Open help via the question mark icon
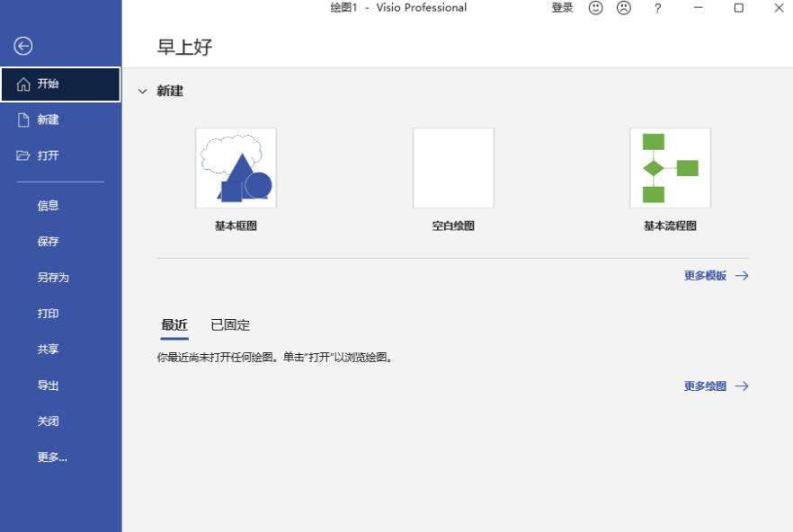Viewport: 793px width, 532px height. [657, 8]
